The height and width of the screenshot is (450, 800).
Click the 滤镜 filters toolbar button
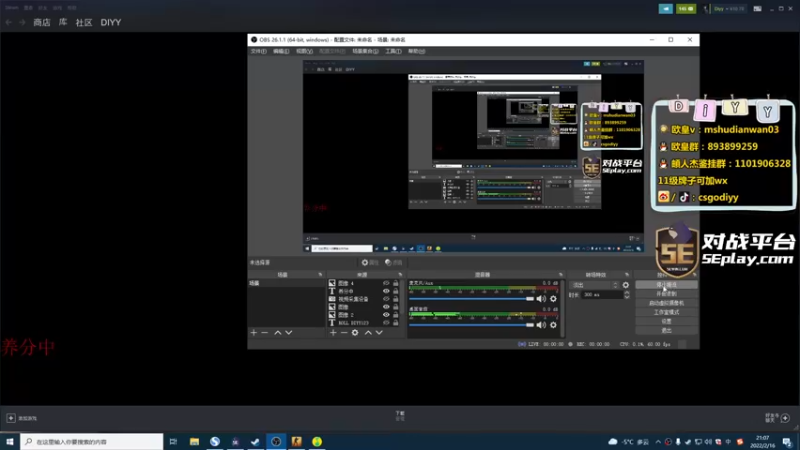[x=393, y=262]
